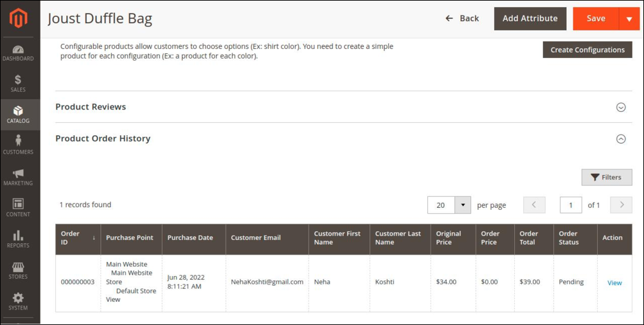Open the System gear icon
Viewport: 644px width, 325px height.
pyautogui.click(x=18, y=301)
